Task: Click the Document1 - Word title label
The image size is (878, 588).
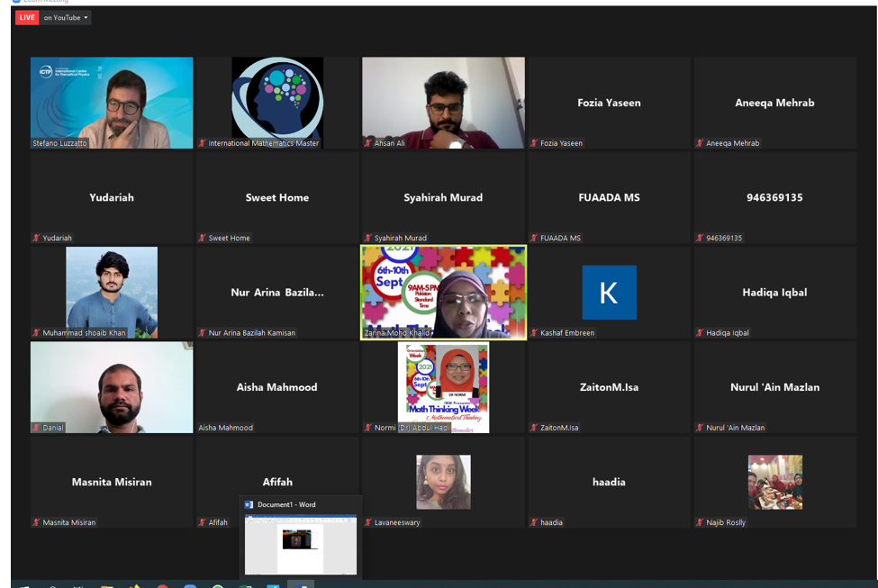Action: pyautogui.click(x=286, y=504)
